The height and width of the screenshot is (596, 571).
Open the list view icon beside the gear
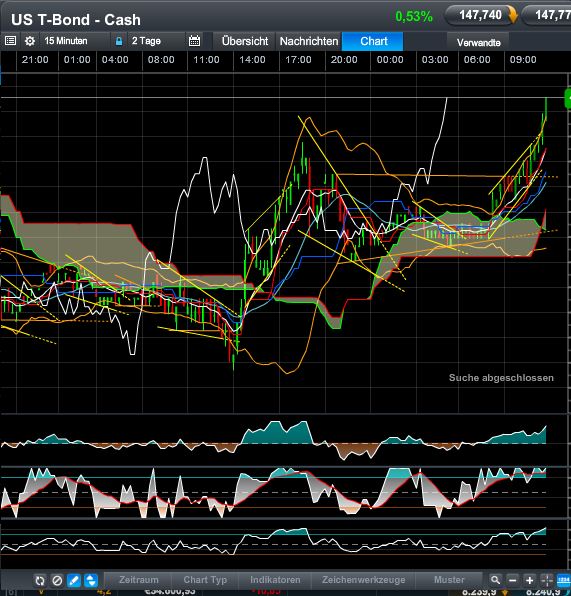coord(11,41)
